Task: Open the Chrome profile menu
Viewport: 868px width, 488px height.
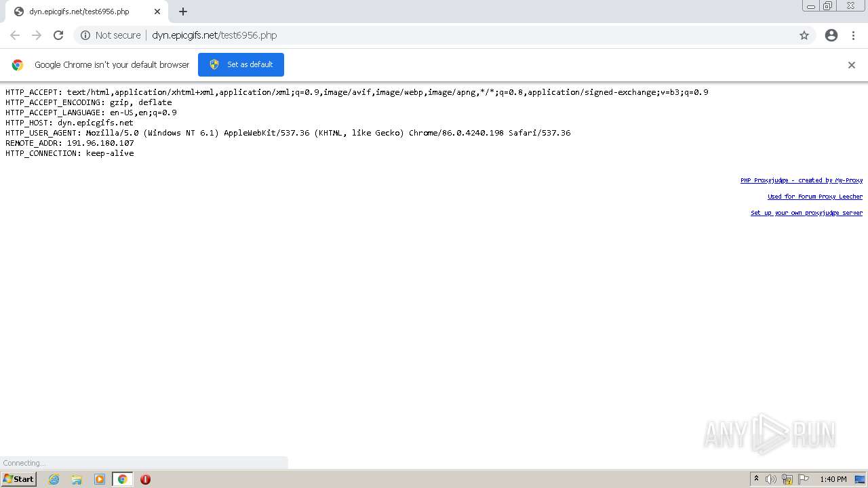Action: click(x=831, y=35)
